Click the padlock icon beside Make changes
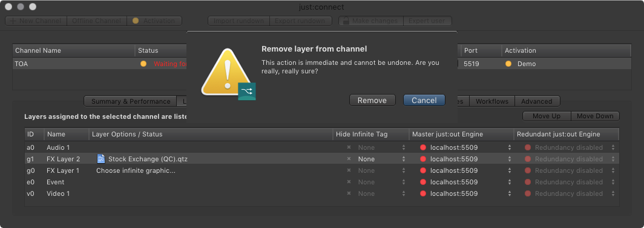644x228 pixels. [346, 21]
